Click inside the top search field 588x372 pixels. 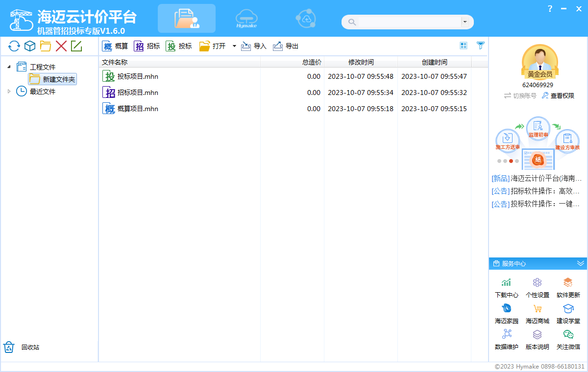410,22
